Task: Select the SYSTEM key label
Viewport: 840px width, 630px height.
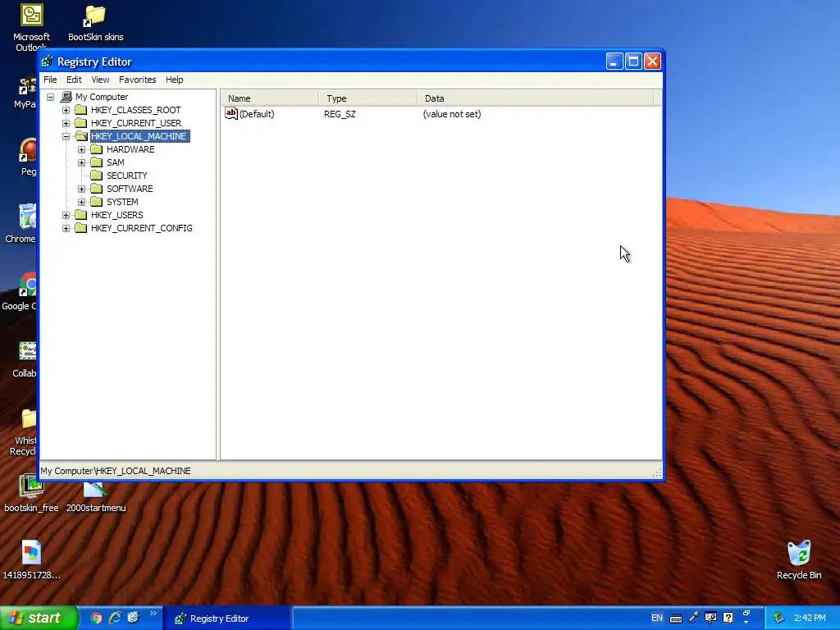Action: coord(122,202)
